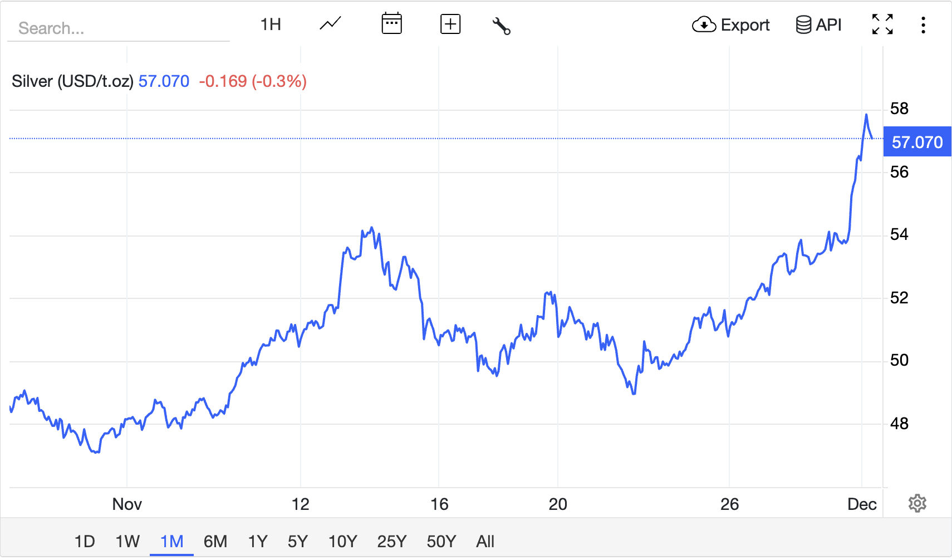Select the 6M time range
Viewport: 952px width, 560px height.
216,541
